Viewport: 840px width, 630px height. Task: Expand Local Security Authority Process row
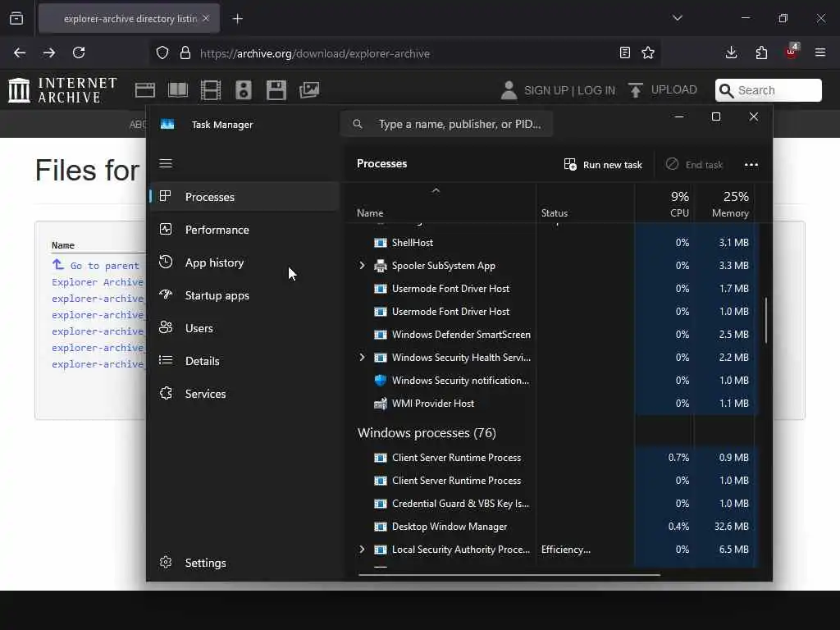pos(362,549)
